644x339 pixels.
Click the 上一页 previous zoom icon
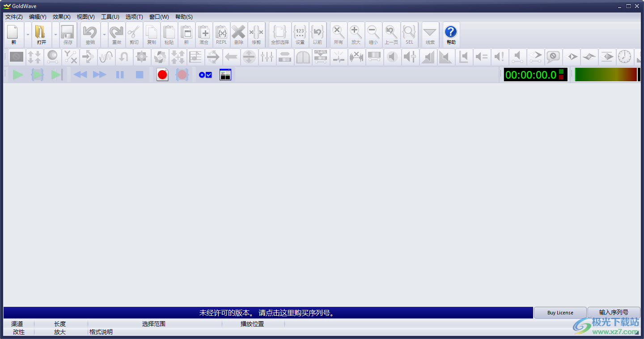coord(391,35)
